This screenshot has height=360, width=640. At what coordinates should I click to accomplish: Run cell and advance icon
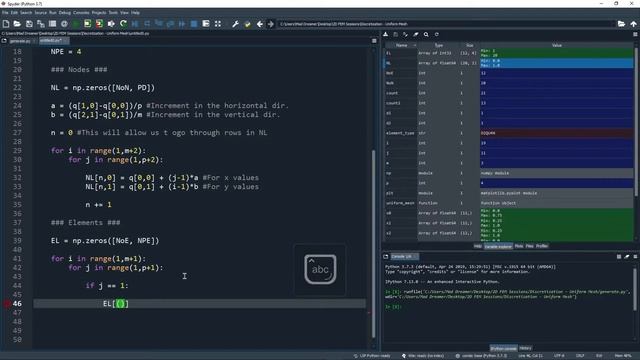pyautogui.click(x=99, y=24)
